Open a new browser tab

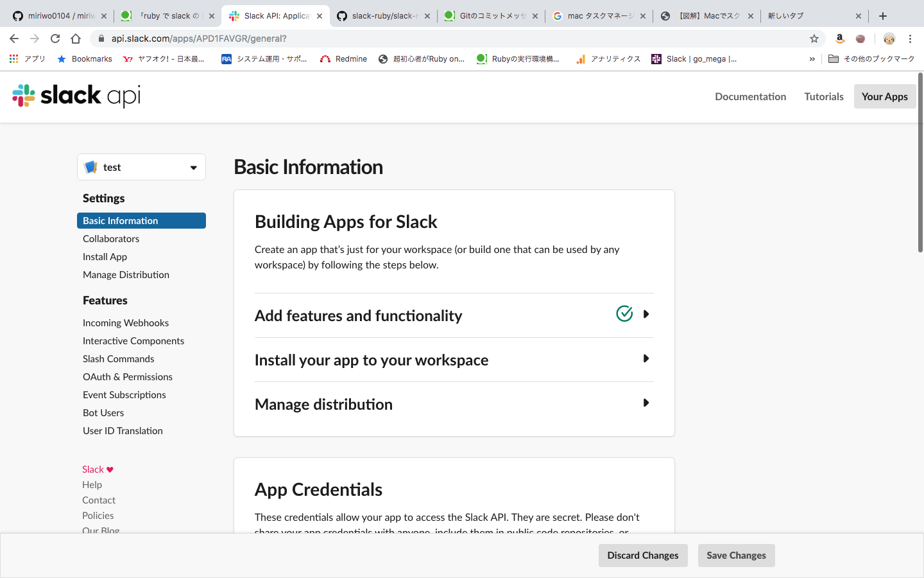(x=883, y=16)
